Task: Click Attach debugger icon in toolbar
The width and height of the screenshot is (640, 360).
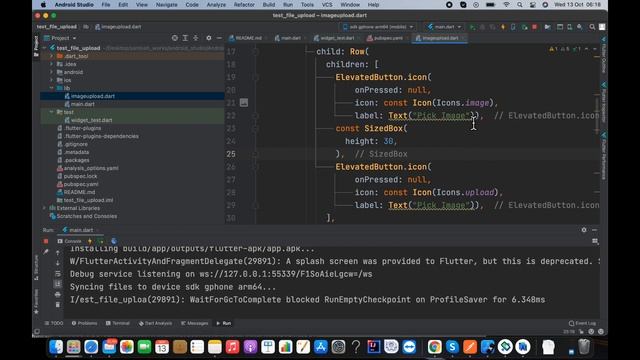Action: (524, 27)
